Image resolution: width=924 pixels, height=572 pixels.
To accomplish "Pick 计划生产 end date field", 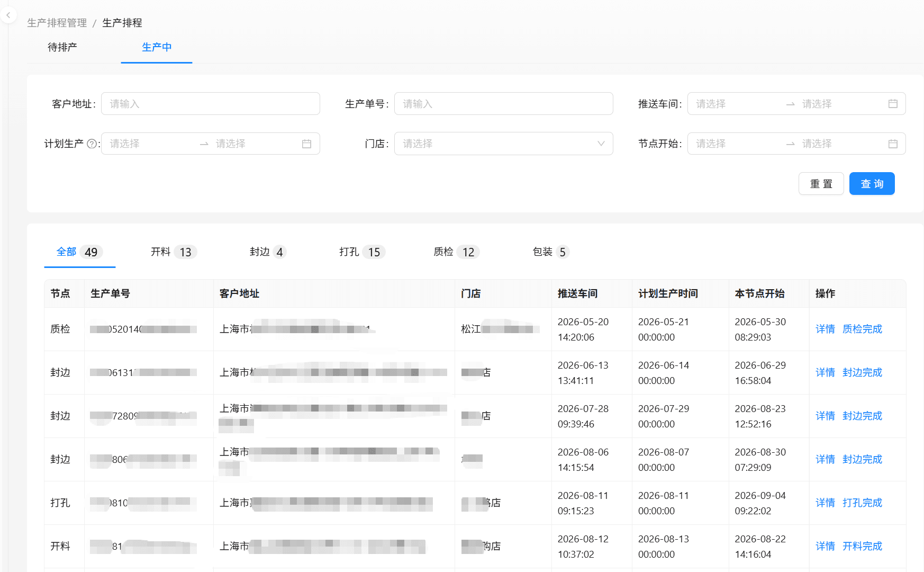I will click(256, 144).
